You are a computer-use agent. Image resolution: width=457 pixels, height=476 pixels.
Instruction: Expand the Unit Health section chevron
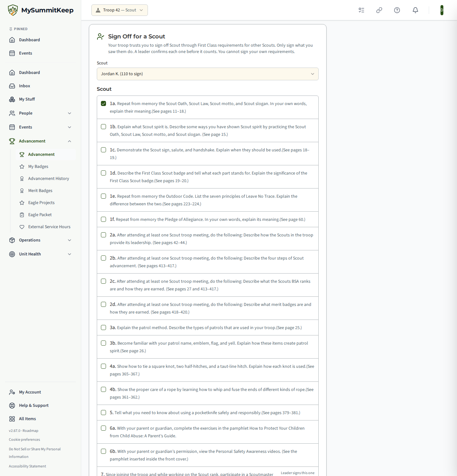point(70,254)
